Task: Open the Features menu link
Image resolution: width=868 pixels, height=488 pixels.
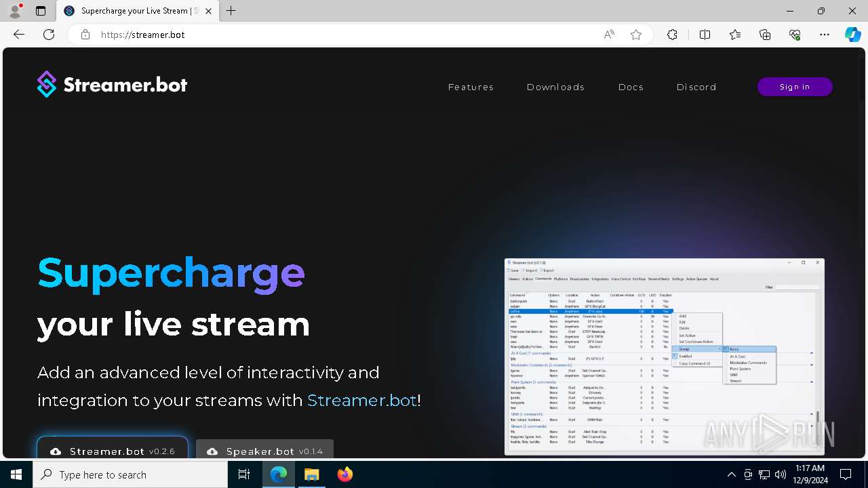Action: pos(471,87)
